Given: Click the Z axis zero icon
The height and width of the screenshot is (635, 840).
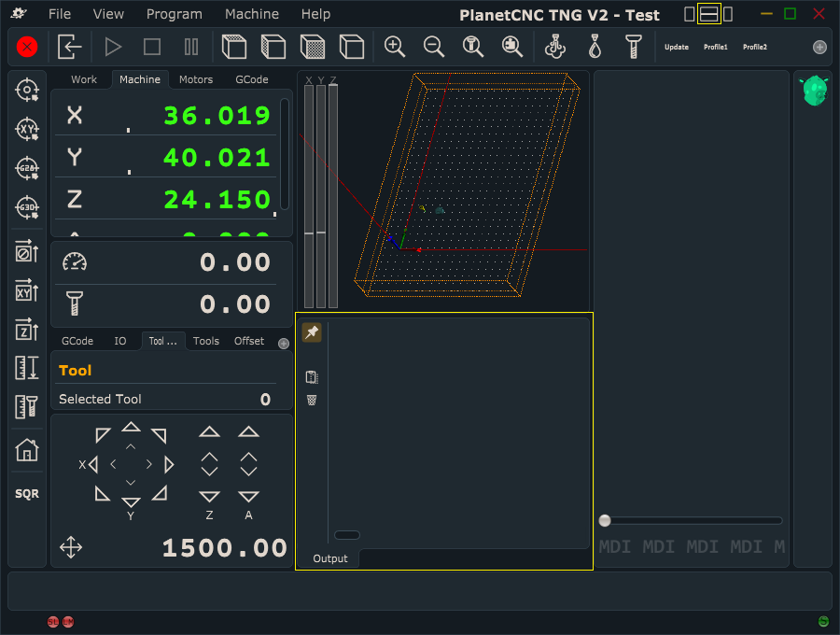Looking at the screenshot, I should pos(27,330).
